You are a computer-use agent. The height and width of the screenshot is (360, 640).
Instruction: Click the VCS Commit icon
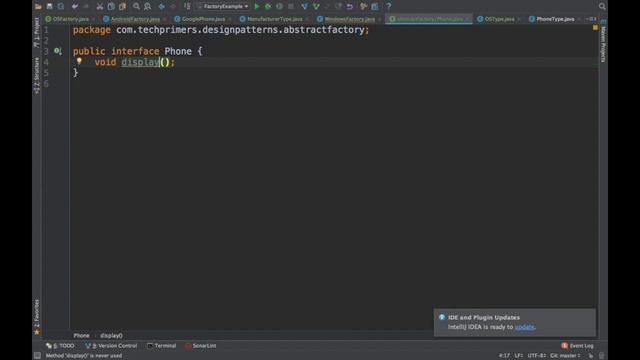[x=316, y=7]
